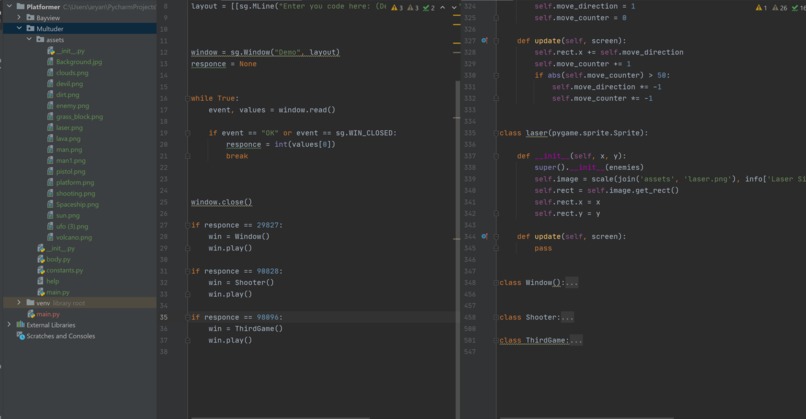Screen dimensions: 806x419
Task: Click the 'break' statement on line 21
Action: click(237, 156)
